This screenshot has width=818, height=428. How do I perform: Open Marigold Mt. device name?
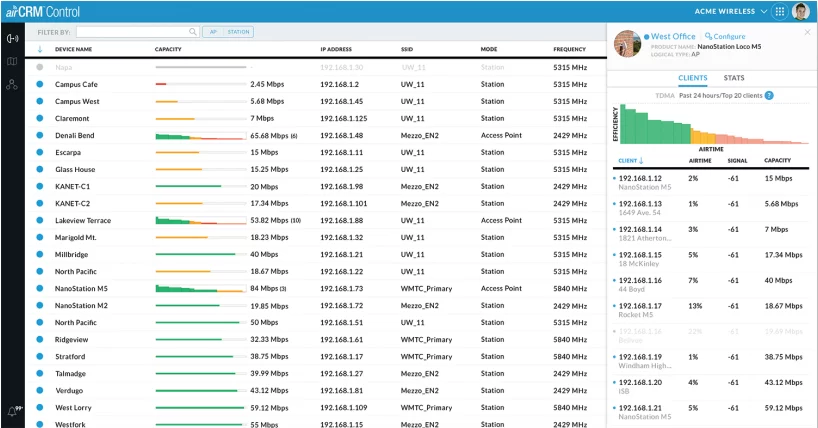76,237
